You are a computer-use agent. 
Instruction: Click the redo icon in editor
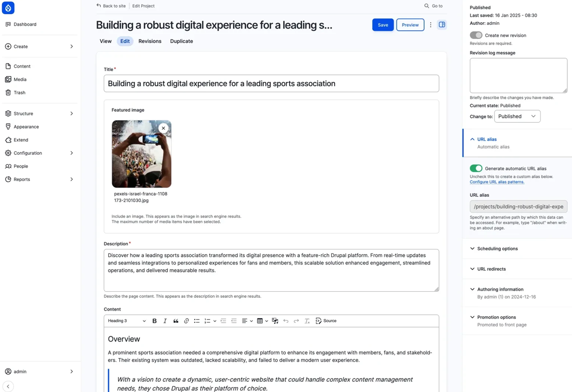coord(296,321)
